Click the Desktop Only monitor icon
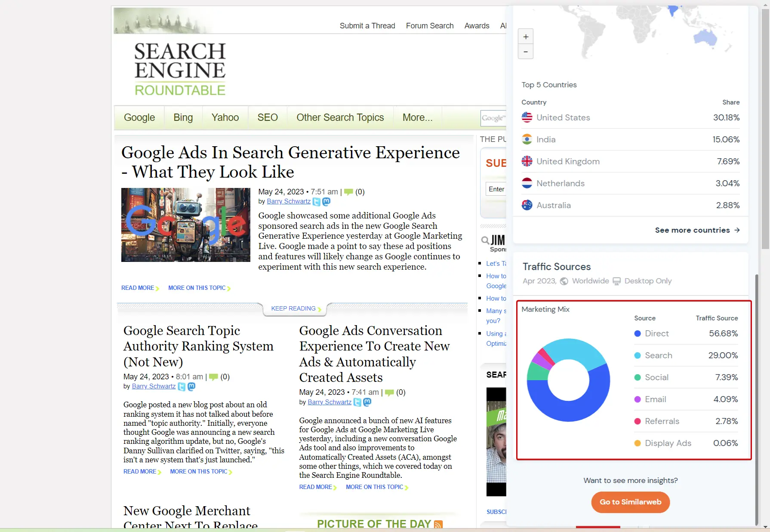The width and height of the screenshot is (770, 532). pos(617,281)
